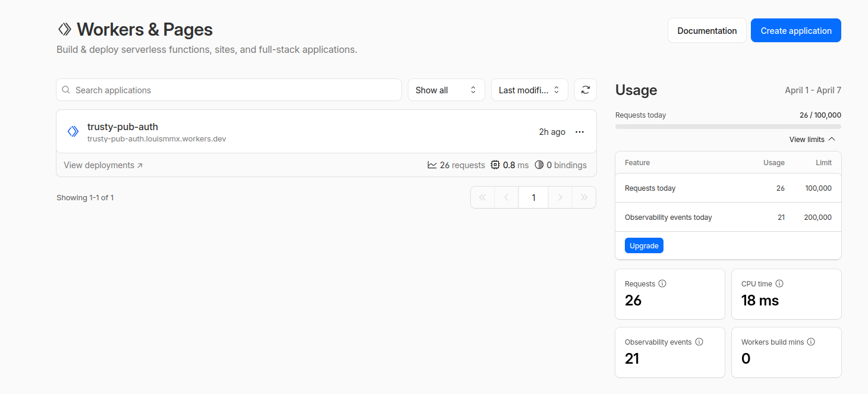Click the Upgrade button
This screenshot has width=868, height=394.
click(x=644, y=245)
